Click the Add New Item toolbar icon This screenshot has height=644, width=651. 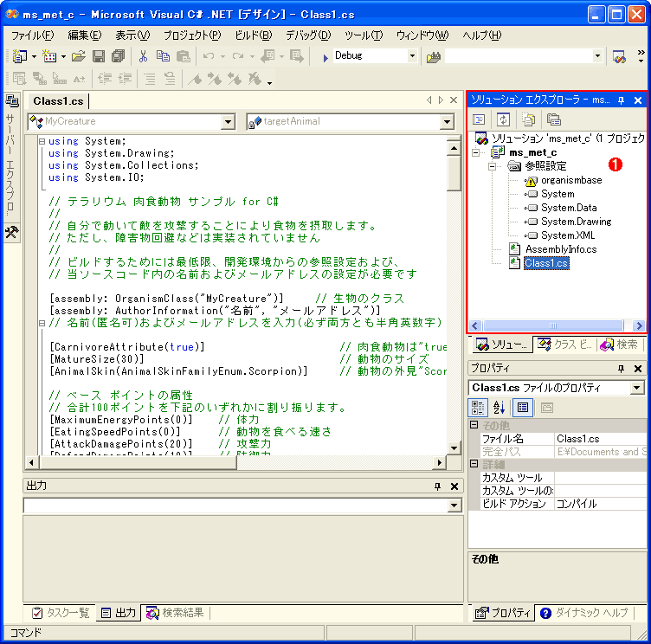(x=49, y=55)
